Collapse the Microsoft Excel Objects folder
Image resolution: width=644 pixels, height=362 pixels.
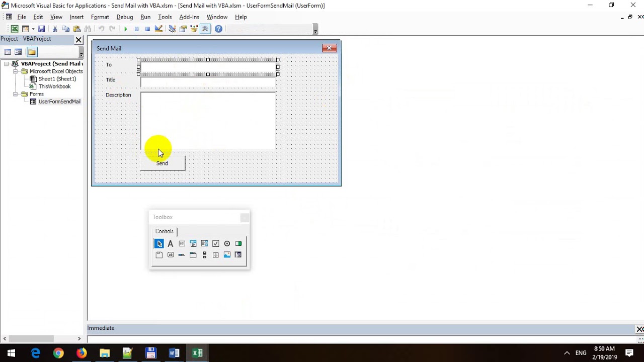pos(16,71)
